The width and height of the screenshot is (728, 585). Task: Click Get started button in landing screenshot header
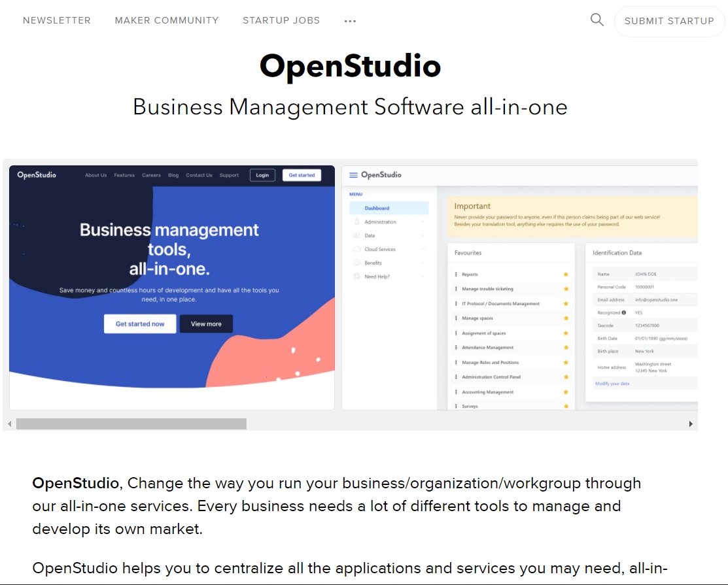(x=302, y=175)
